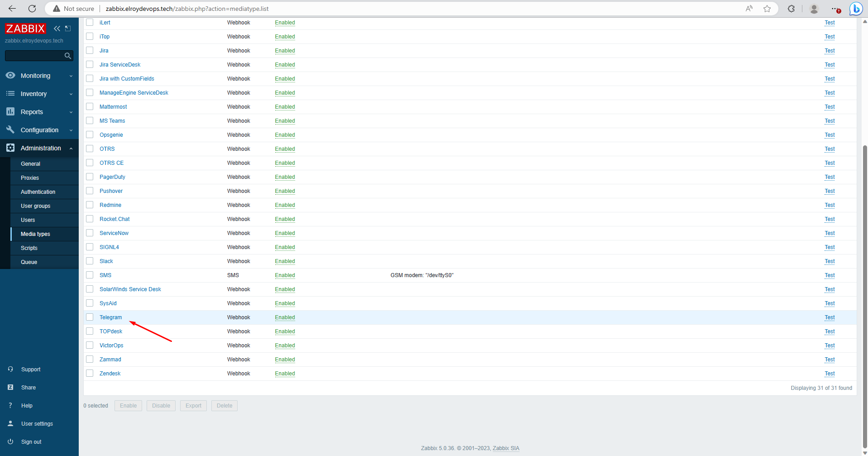Click the Sign out power icon
This screenshot has width=868, height=456.
click(x=10, y=442)
